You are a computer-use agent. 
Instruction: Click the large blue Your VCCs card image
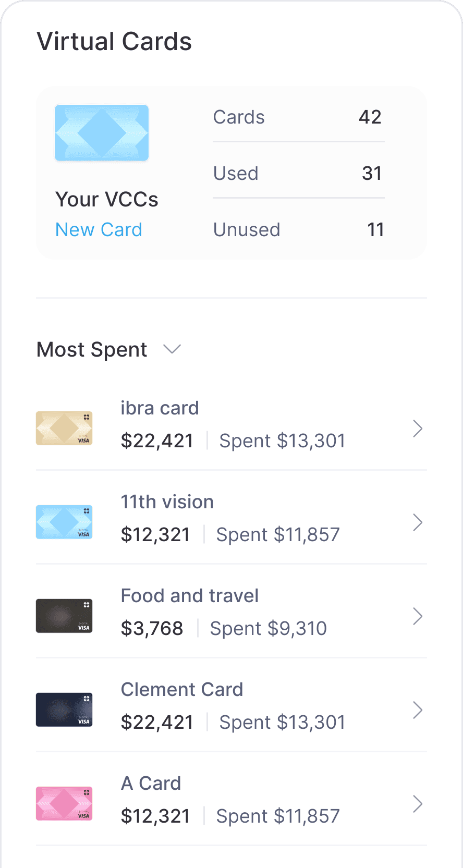pos(102,133)
